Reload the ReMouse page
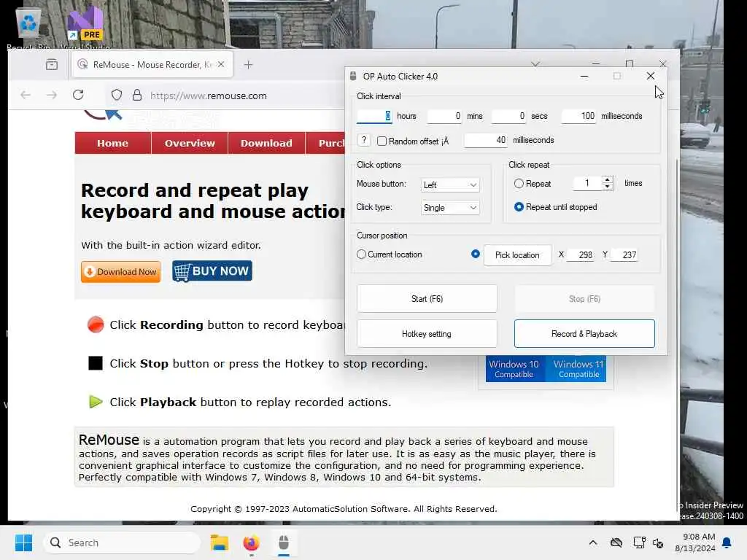Viewport: 747px width, 560px height. point(78,95)
